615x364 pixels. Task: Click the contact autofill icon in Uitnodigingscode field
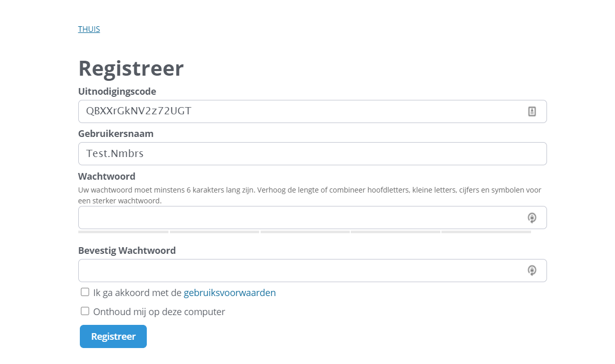pyautogui.click(x=532, y=111)
